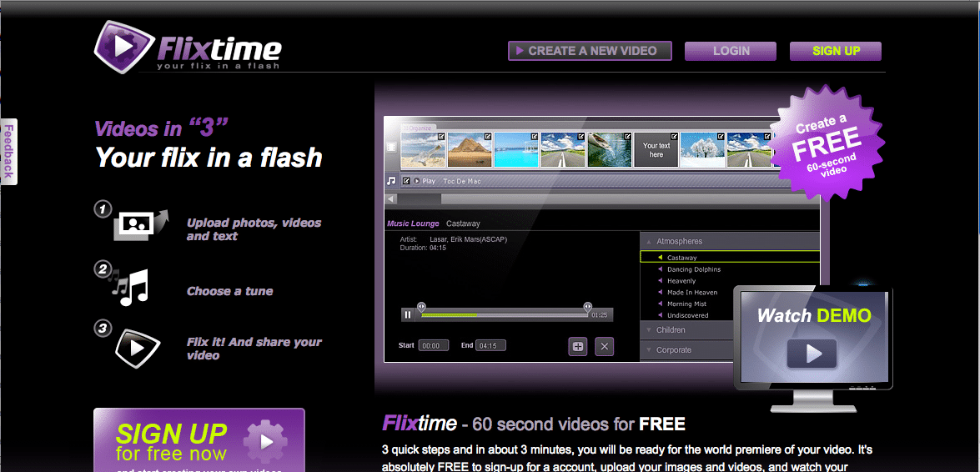This screenshot has width=980, height=472.
Task: Click the large SIGN UP for free banner
Action: point(199,440)
